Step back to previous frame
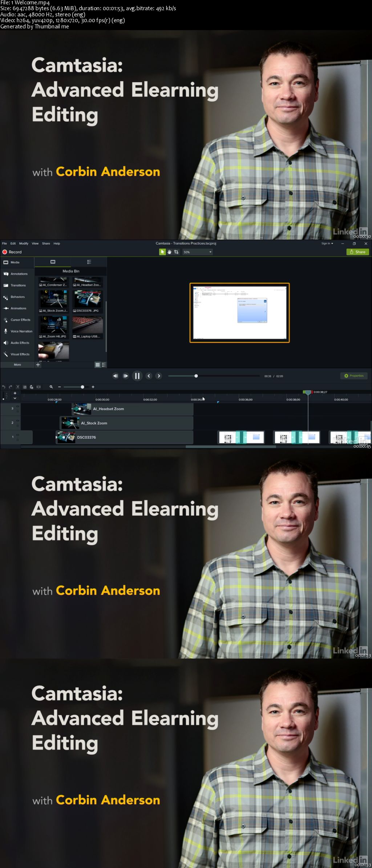This screenshot has width=372, height=868. coord(115,376)
